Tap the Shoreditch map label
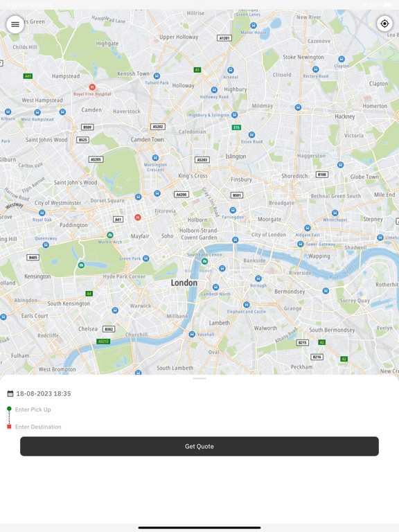This screenshot has width=399, height=532. click(x=294, y=176)
